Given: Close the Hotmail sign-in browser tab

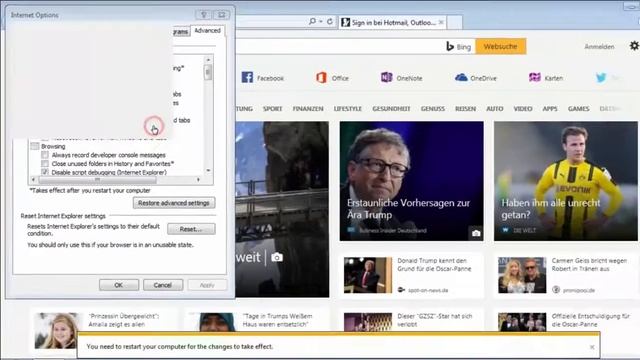Looking at the screenshot, I should point(441,22).
